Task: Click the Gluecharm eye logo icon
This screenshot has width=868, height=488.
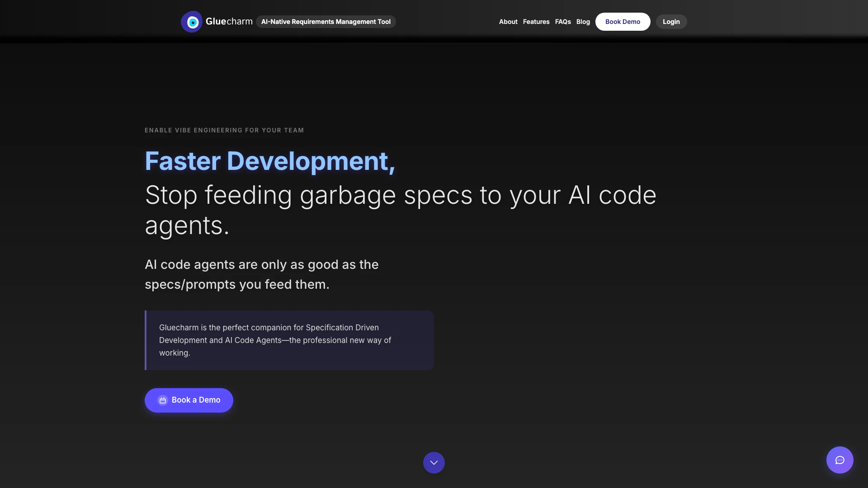Action: 192,22
